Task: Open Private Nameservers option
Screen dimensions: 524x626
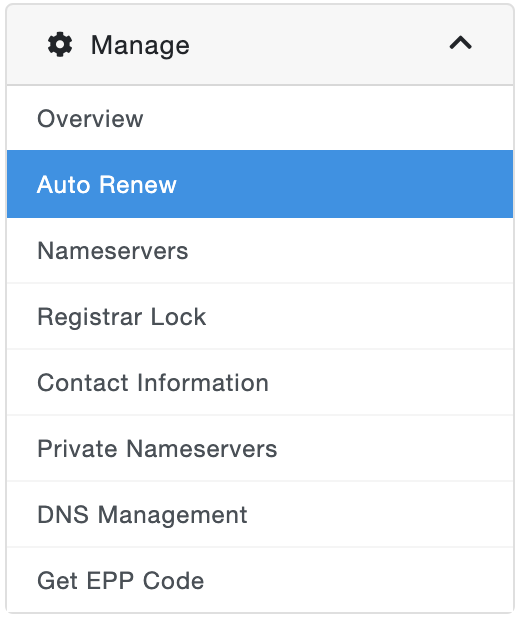Action: pyautogui.click(x=260, y=448)
